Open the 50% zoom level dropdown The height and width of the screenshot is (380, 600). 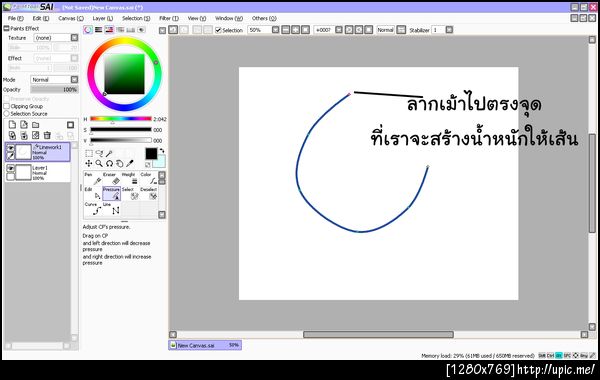pos(276,30)
